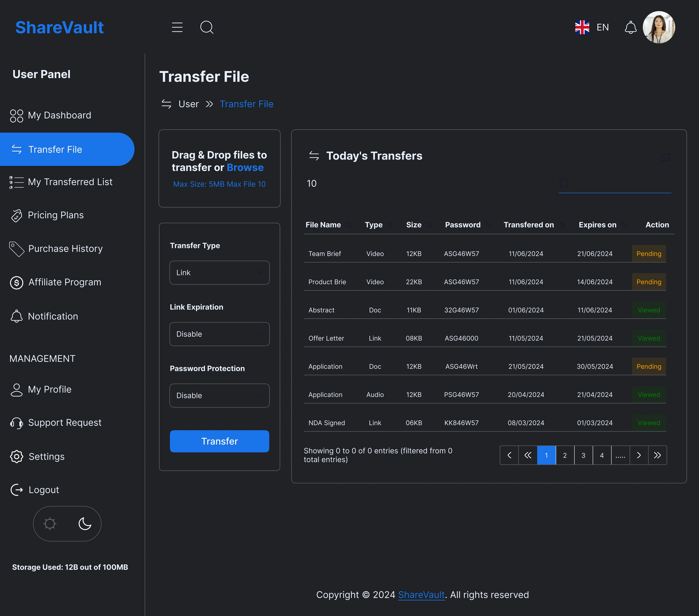Go to pagination page 2
Image resolution: width=699 pixels, height=616 pixels.
click(x=565, y=455)
